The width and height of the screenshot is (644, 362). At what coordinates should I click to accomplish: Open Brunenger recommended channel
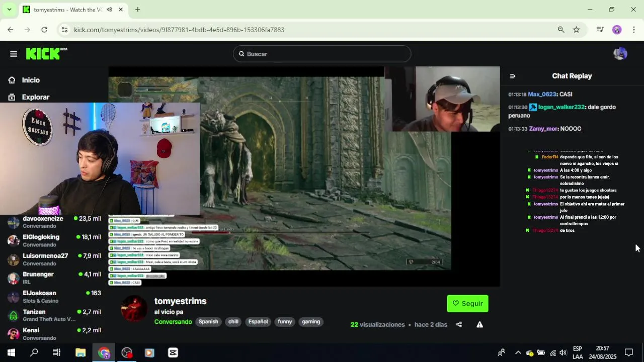coord(54,278)
